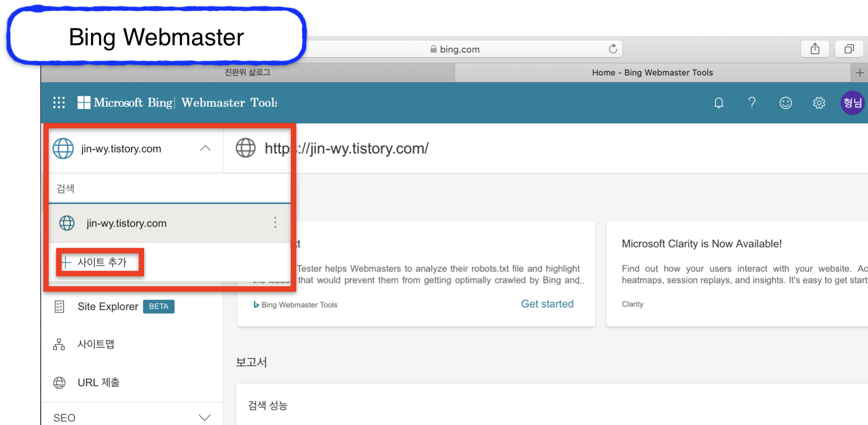868x425 pixels.
Task: Open the help question mark icon
Action: click(x=752, y=103)
